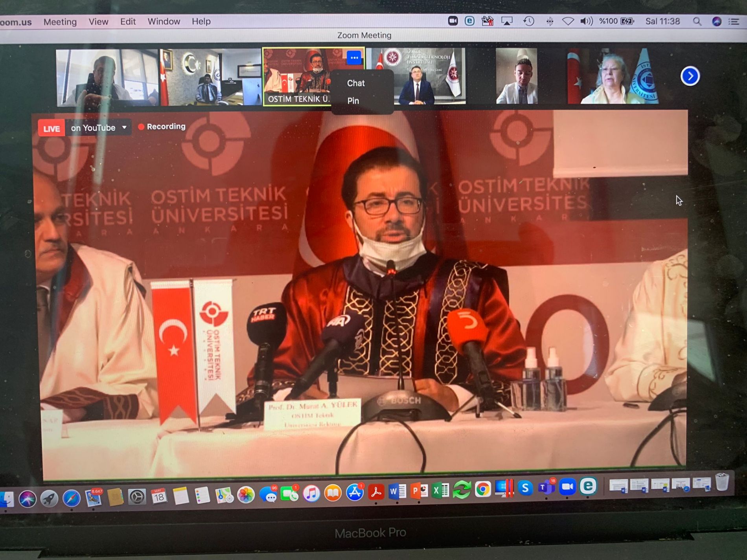Image resolution: width=747 pixels, height=560 pixels.
Task: Select the man in white coat thumbnail
Action: pyautogui.click(x=517, y=76)
